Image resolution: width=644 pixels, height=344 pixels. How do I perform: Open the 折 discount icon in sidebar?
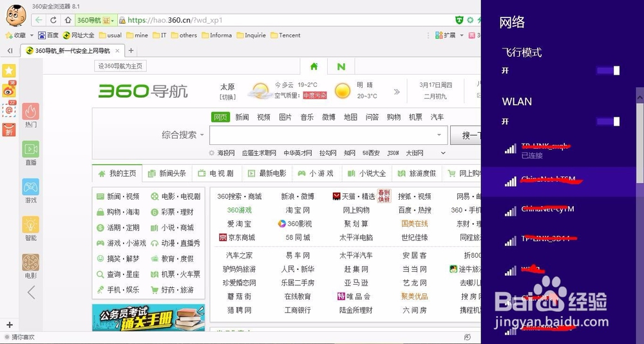[x=9, y=130]
